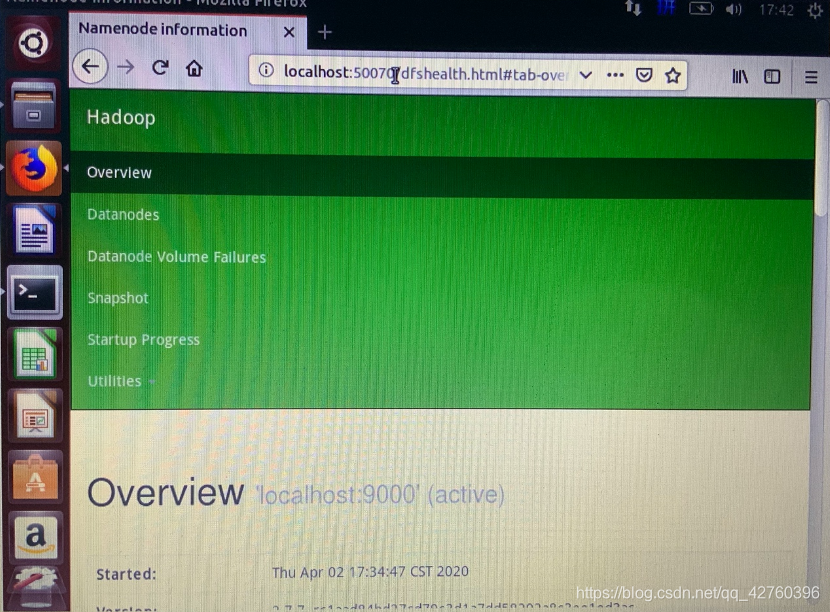Click the page vertical scrollbar

pyautogui.click(x=821, y=159)
